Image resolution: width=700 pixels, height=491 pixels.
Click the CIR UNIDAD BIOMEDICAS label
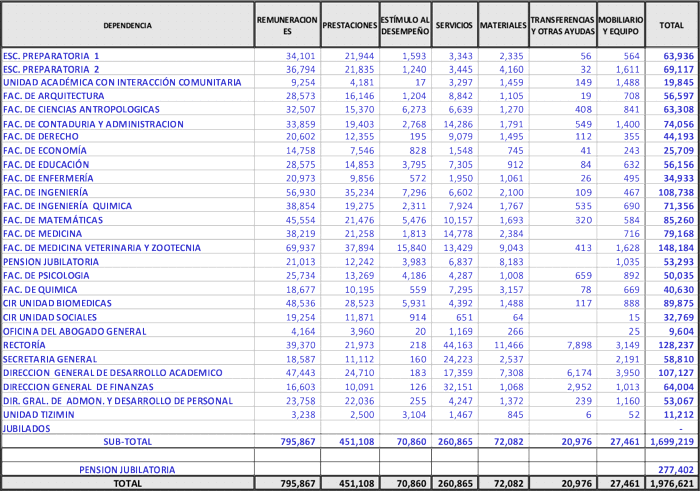[x=57, y=304]
